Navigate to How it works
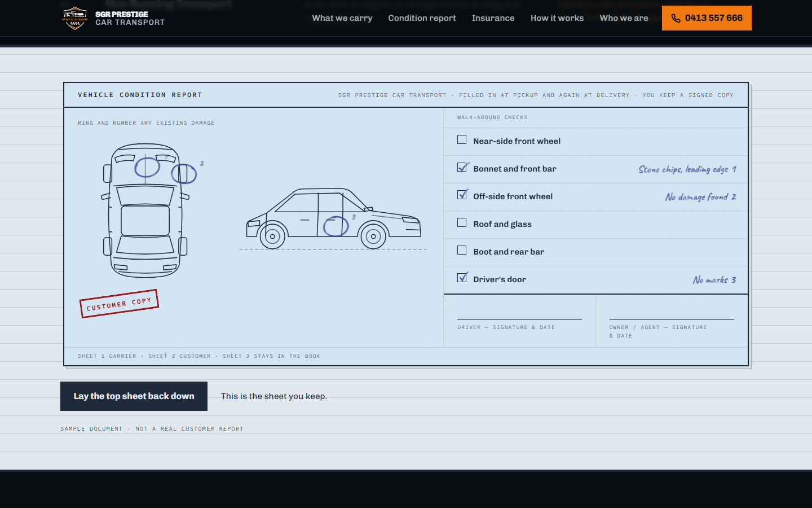 click(557, 18)
